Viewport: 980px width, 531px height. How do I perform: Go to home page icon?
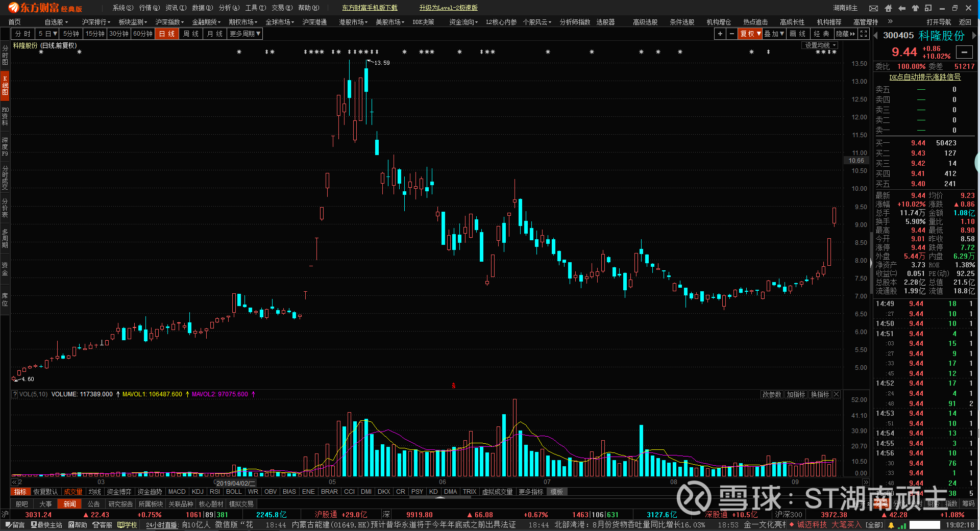tap(888, 8)
